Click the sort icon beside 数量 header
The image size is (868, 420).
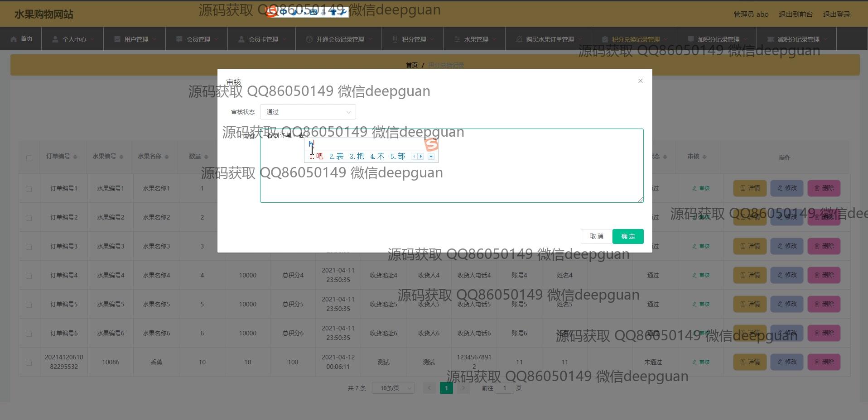[x=206, y=157]
